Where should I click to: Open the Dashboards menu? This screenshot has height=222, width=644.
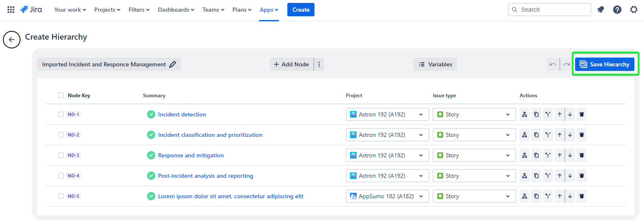176,10
